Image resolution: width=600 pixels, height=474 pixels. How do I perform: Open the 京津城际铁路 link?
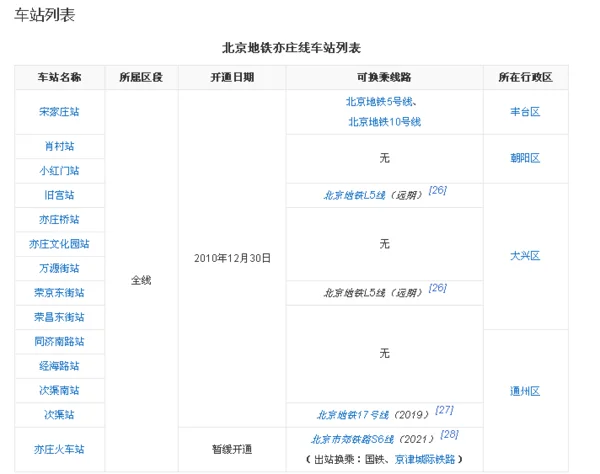(425, 459)
